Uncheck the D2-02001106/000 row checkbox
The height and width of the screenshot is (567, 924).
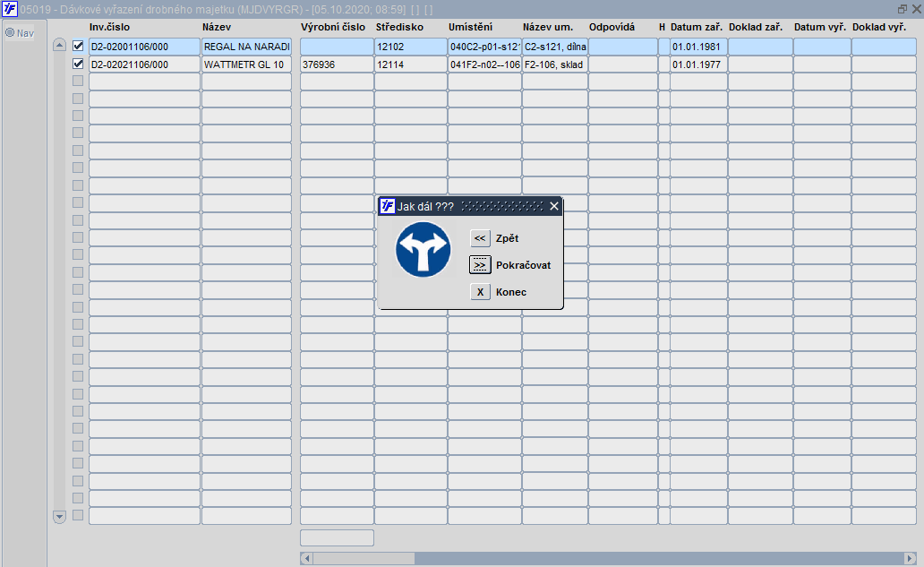point(78,46)
